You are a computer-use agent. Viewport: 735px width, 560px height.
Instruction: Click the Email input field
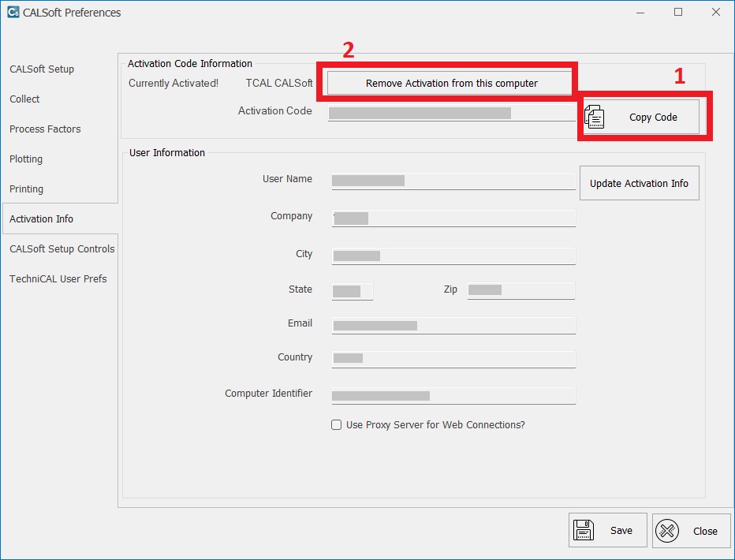point(453,325)
